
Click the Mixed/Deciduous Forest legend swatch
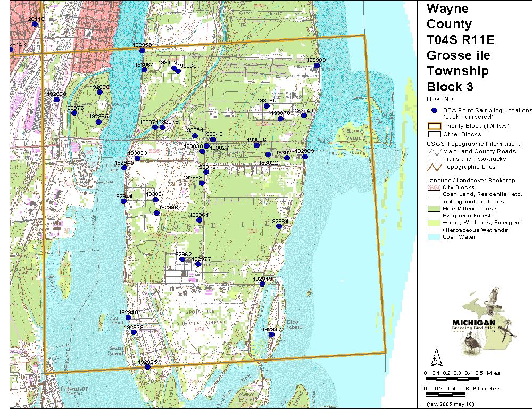(432, 209)
